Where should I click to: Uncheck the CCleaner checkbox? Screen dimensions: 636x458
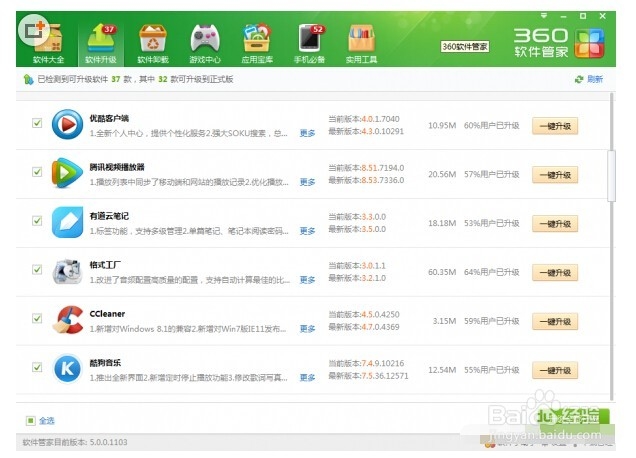(37, 318)
